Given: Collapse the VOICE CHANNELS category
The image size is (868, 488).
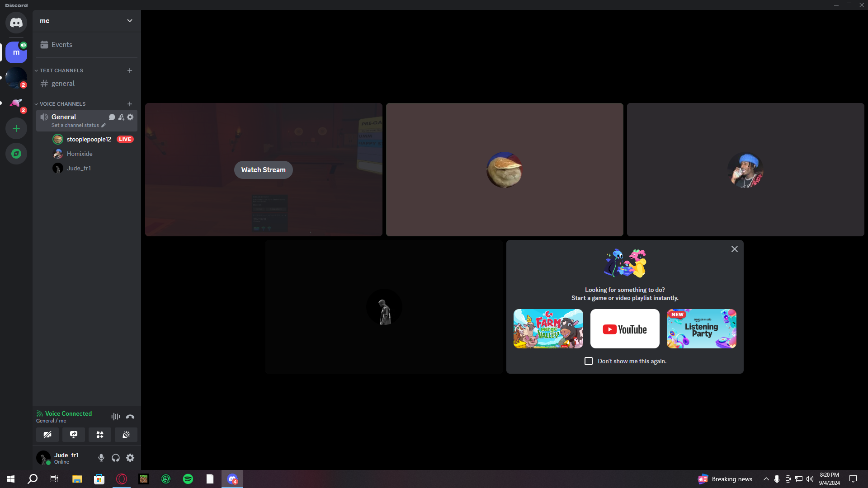Looking at the screenshot, I should pyautogui.click(x=62, y=104).
